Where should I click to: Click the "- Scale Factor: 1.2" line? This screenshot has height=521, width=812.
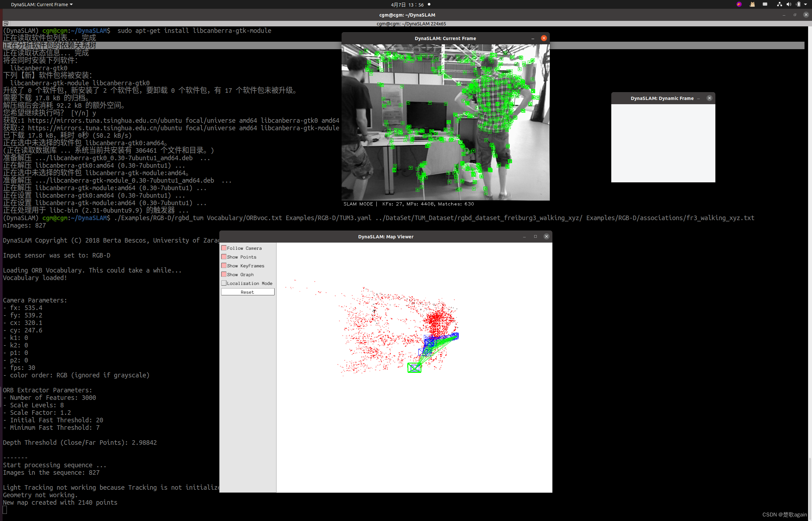[x=37, y=413]
